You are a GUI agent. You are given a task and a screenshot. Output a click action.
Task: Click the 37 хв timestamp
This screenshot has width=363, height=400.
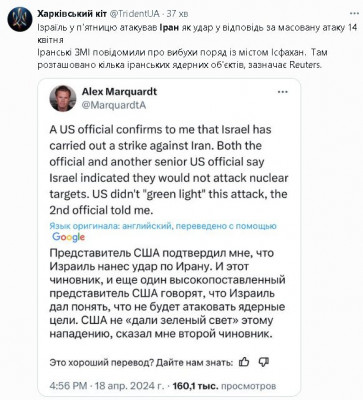(177, 14)
